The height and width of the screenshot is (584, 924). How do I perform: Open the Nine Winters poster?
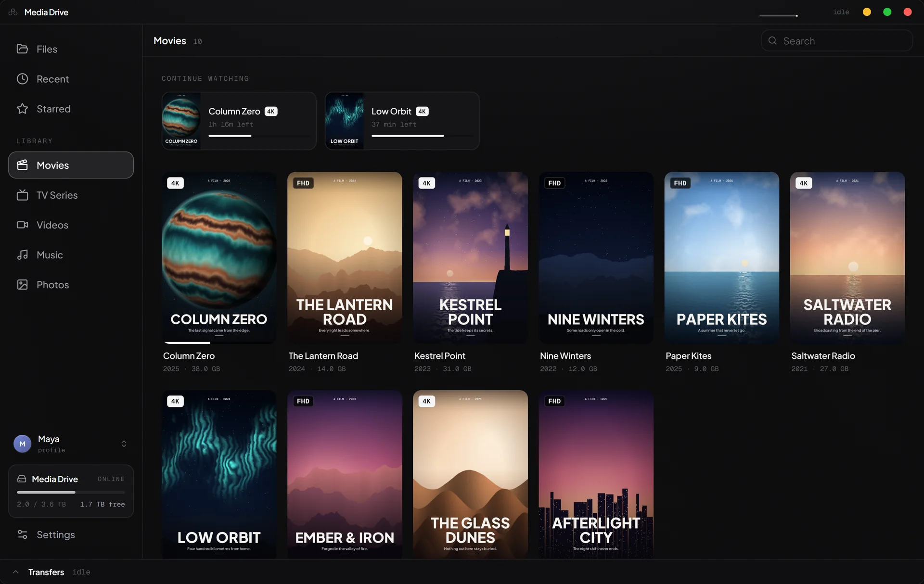[596, 257]
